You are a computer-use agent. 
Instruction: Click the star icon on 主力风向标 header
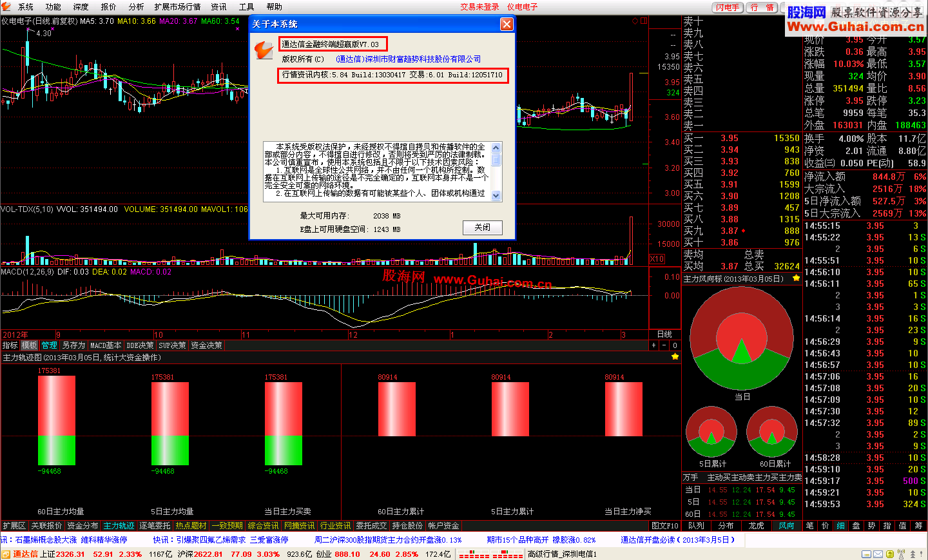796,278
